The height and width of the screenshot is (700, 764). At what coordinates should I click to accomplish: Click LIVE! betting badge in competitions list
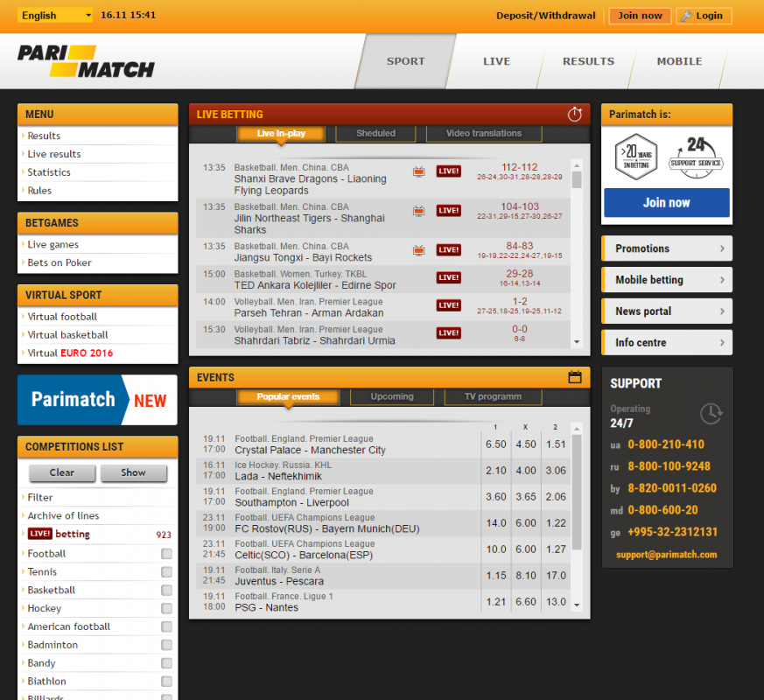[x=40, y=534]
